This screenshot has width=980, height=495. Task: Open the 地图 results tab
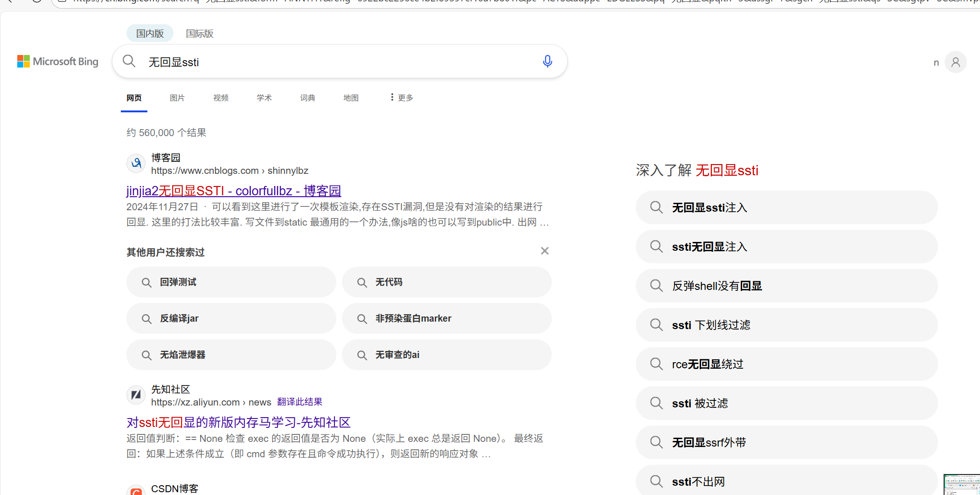(351, 98)
